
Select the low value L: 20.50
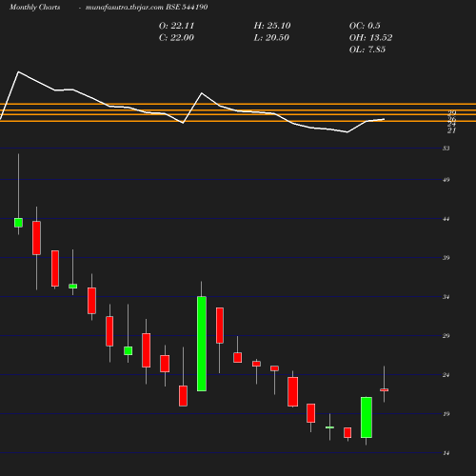tap(271, 38)
